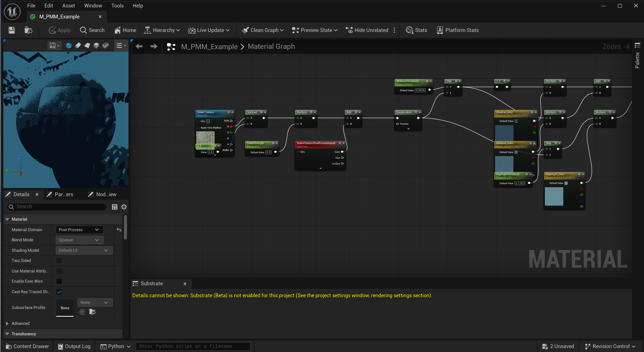Expand the Advanced section
The width and height of the screenshot is (644, 352).
[7, 323]
